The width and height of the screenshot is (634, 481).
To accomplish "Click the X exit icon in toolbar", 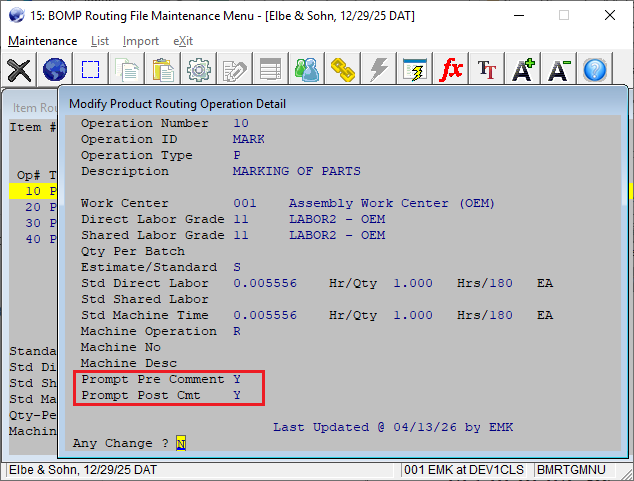I will tap(19, 70).
